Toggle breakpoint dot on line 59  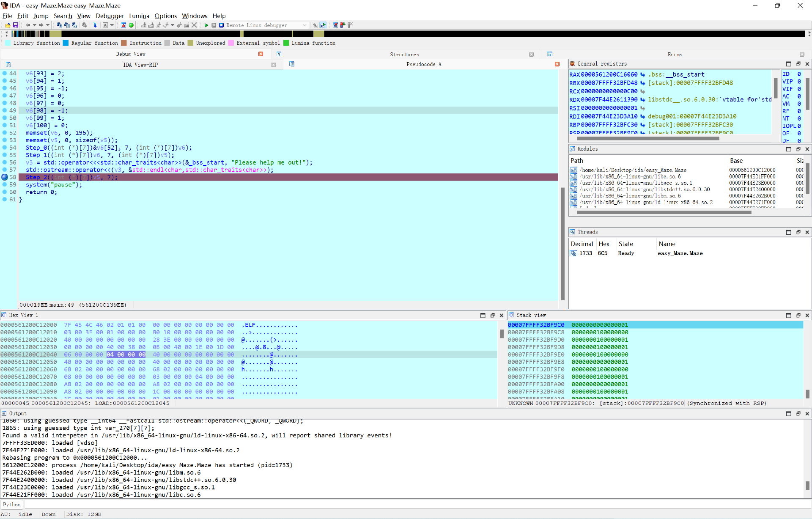(5, 185)
